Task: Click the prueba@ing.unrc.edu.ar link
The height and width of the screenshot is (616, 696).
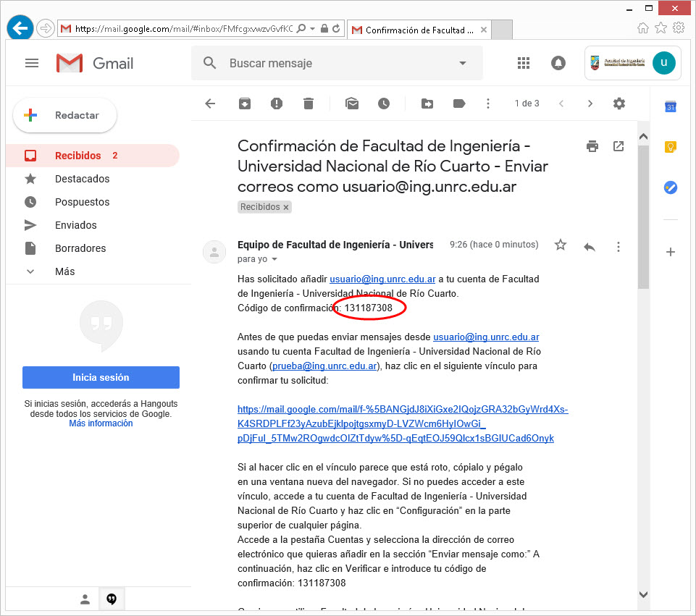Action: (324, 366)
